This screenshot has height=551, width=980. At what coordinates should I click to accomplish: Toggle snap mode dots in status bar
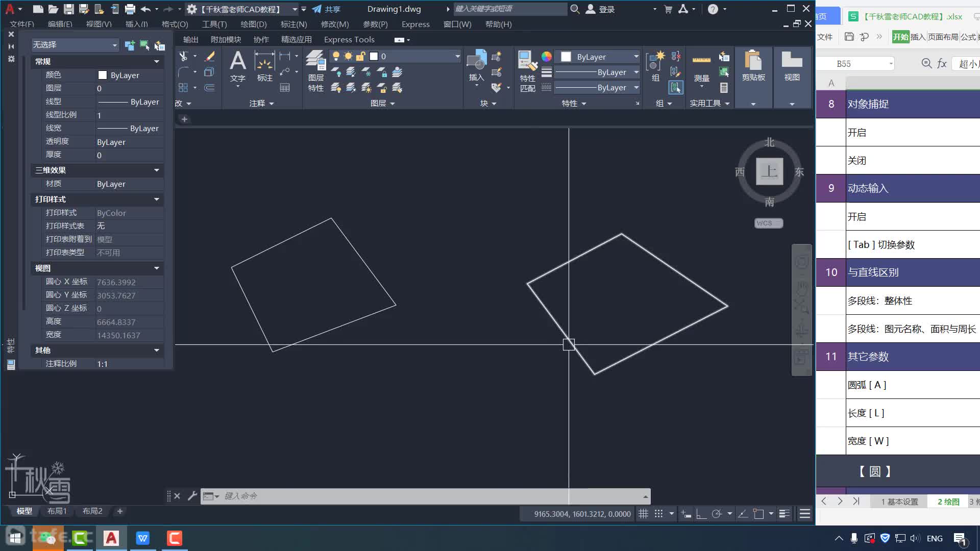click(x=659, y=514)
